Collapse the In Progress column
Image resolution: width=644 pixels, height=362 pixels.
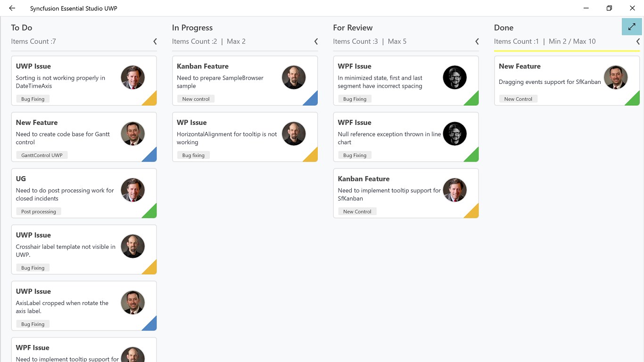[316, 41]
